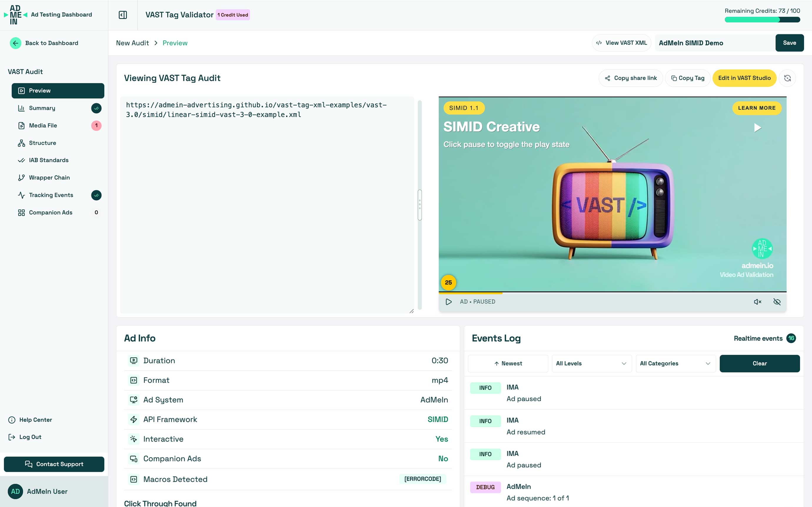
Task: Click Copy Tag button
Action: (687, 78)
